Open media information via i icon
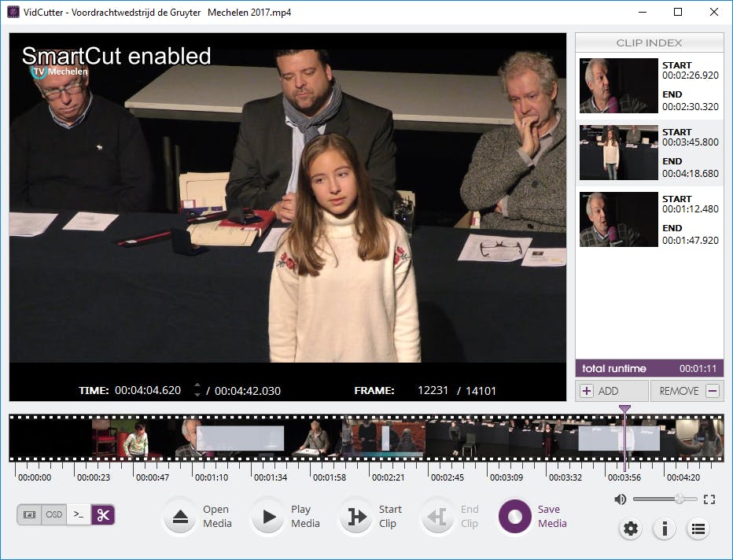The height and width of the screenshot is (560, 733). [x=665, y=529]
